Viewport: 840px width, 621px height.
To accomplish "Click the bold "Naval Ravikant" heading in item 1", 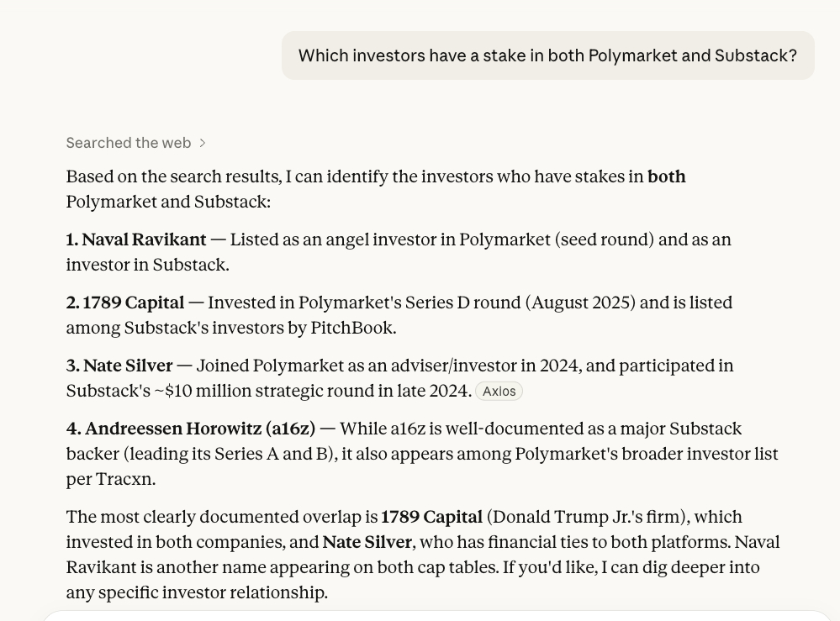I will (144, 240).
